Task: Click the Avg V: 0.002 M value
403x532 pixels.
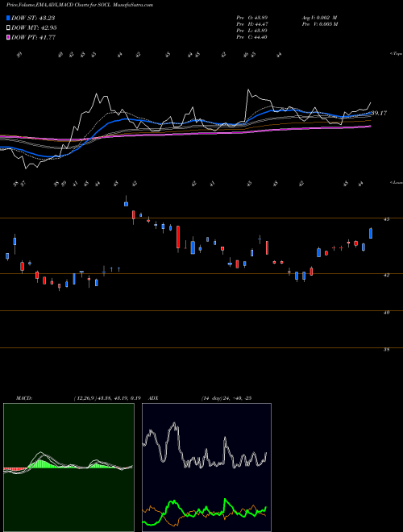Action: (319, 17)
